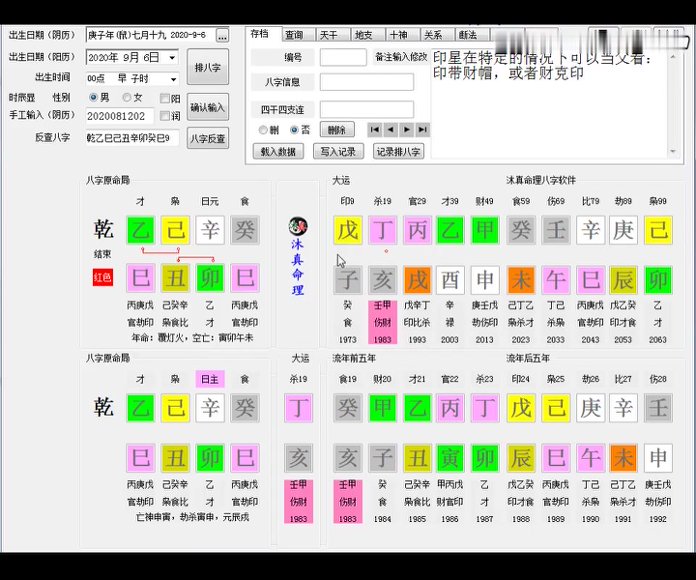The image size is (696, 580).
Task: Jump to first record navigation icon
Action: 375,130
